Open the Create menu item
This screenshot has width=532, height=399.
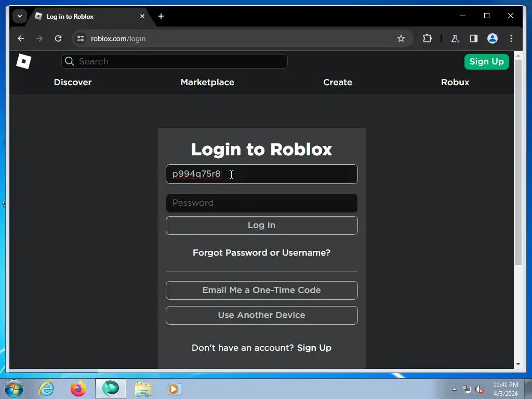[338, 83]
